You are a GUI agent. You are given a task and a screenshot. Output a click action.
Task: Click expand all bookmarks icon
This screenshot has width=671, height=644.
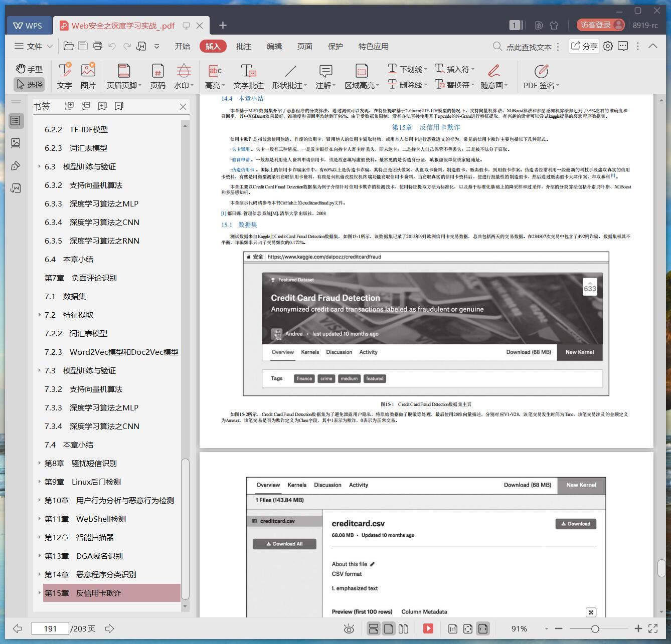tap(70, 106)
